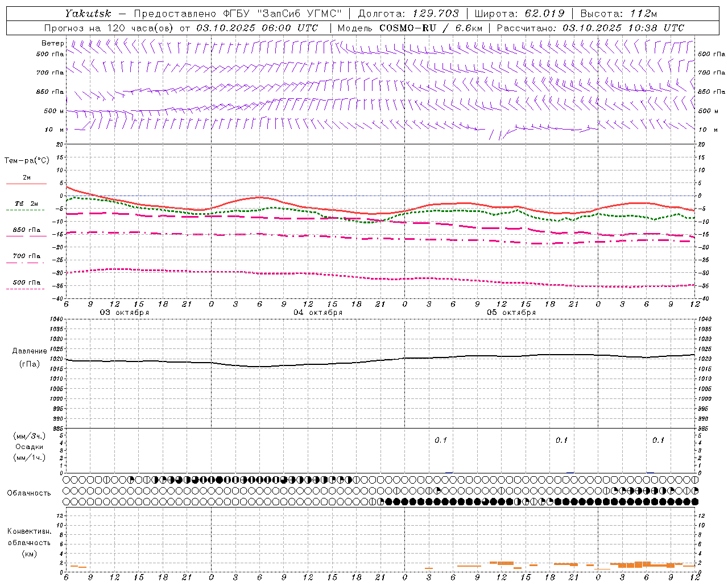Click the "(мм/1ч.)" precipitation unit label
This screenshot has width=728, height=582.
pyautogui.click(x=30, y=458)
